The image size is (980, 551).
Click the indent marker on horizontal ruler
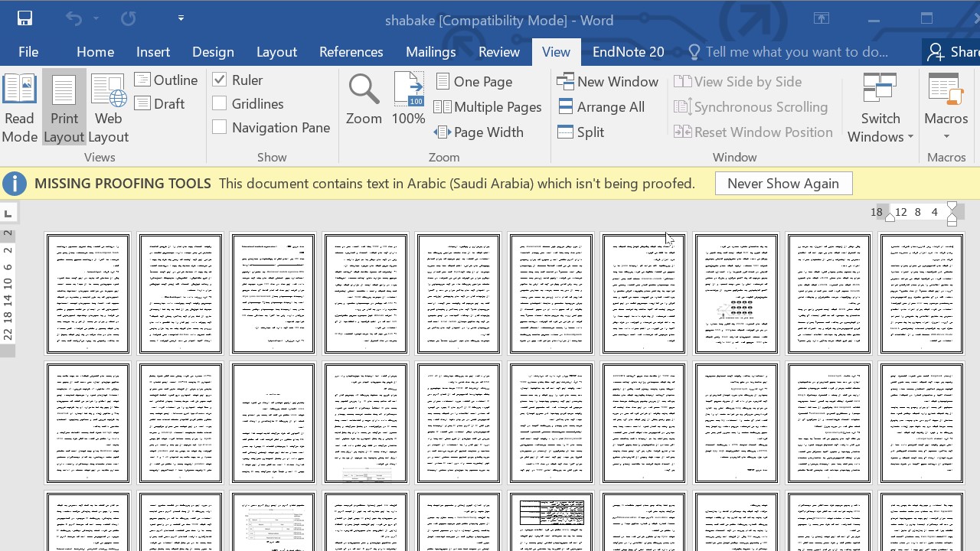[952, 214]
